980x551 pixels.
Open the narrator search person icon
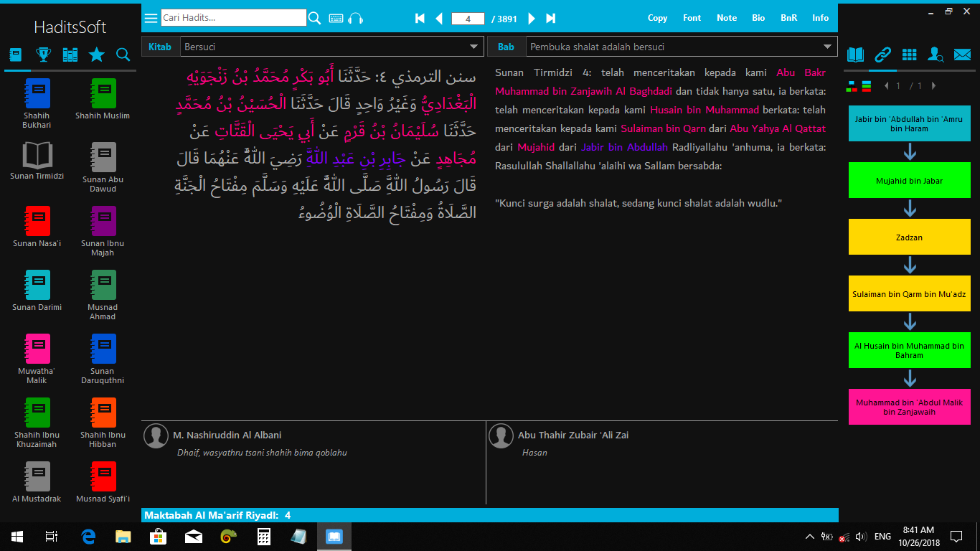936,54
